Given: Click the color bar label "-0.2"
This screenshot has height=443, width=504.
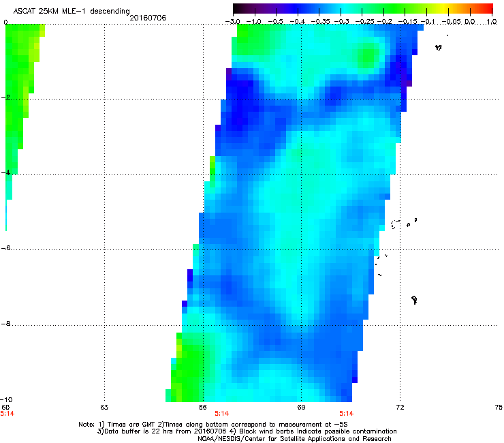Looking at the screenshot, I should tap(385, 22).
